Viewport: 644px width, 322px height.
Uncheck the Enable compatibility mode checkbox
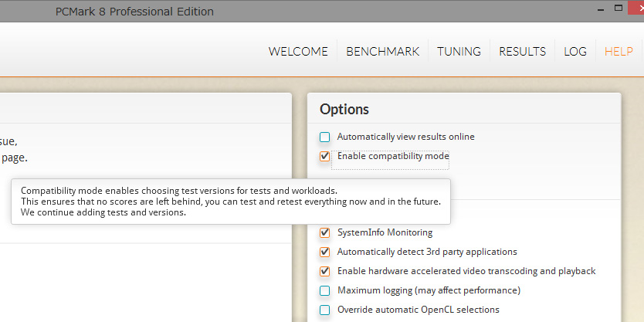pos(325,157)
